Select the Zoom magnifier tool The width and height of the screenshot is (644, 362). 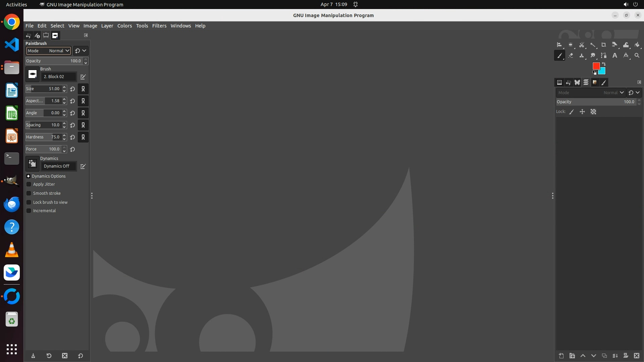[x=637, y=56]
